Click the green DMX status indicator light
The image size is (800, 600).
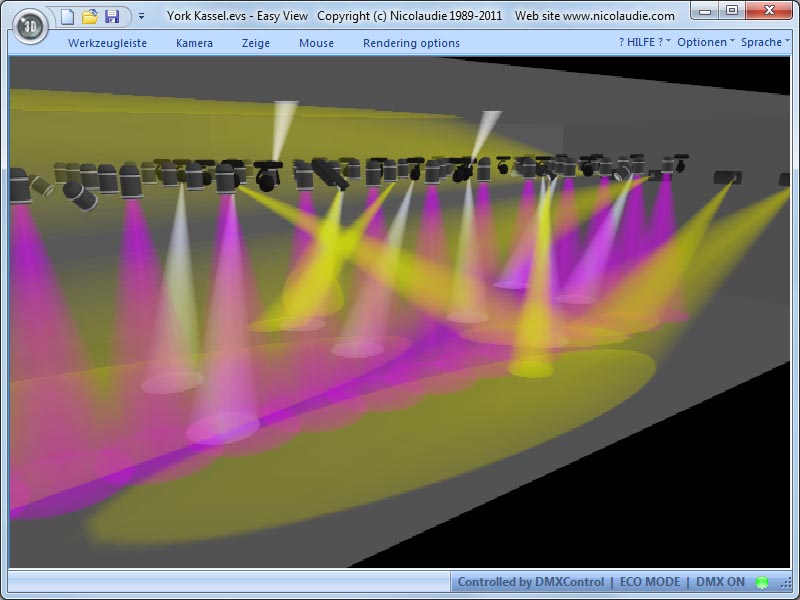pyautogui.click(x=762, y=582)
